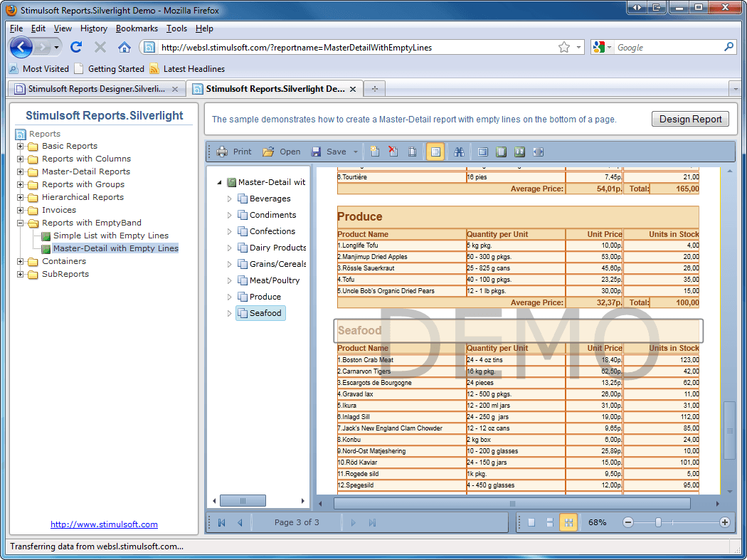Select Page Width view mode icon

pos(539,152)
